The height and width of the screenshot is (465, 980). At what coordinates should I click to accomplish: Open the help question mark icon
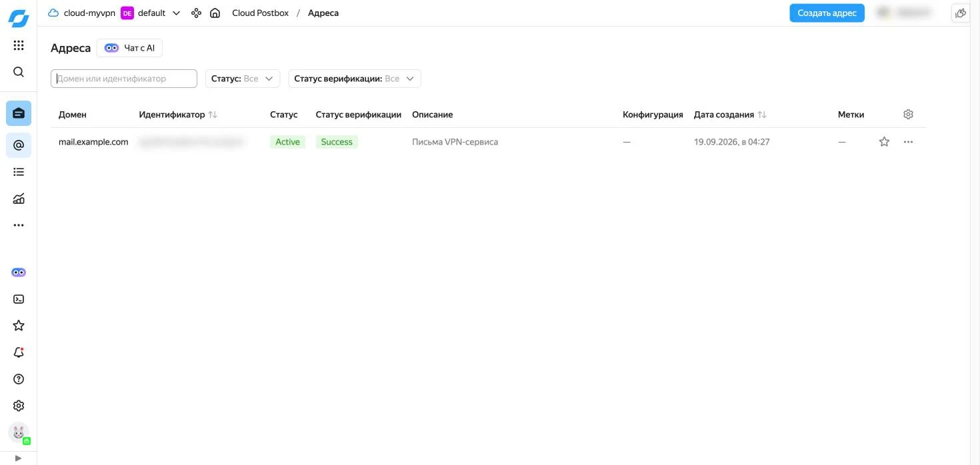[x=19, y=379]
